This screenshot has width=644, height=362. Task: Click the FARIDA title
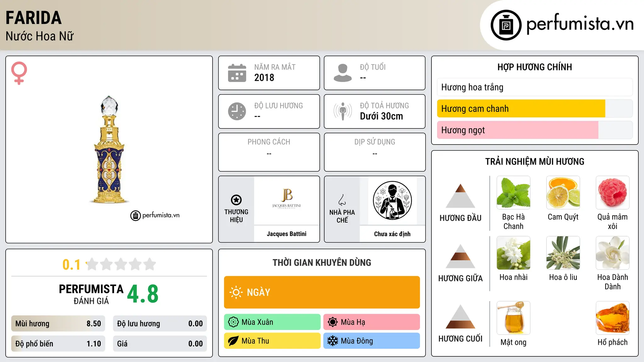[34, 18]
